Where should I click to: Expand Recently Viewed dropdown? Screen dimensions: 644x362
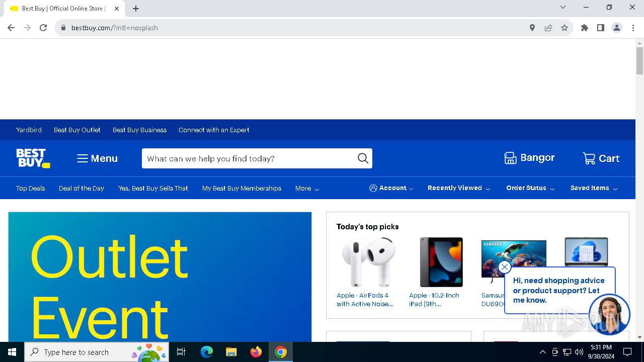459,188
